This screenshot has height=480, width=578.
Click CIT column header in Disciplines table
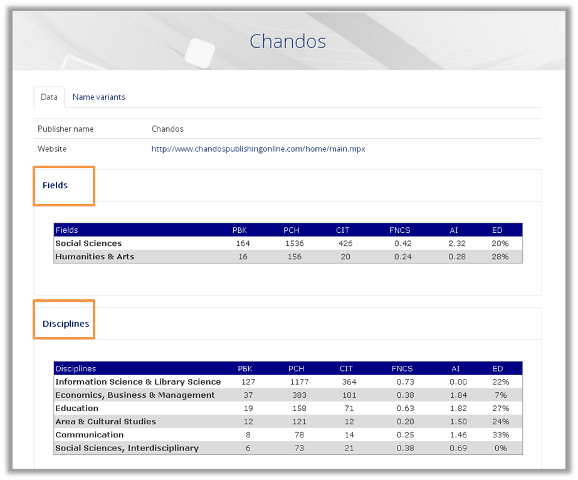click(x=346, y=369)
